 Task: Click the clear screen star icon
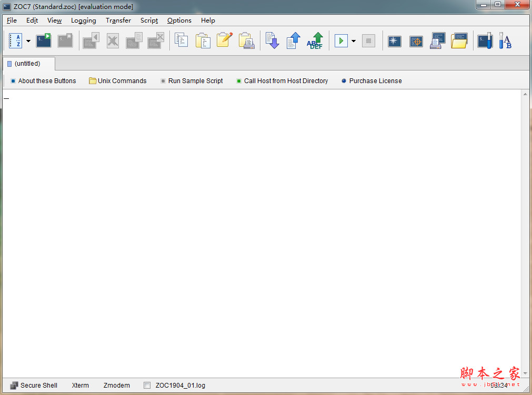click(x=394, y=42)
